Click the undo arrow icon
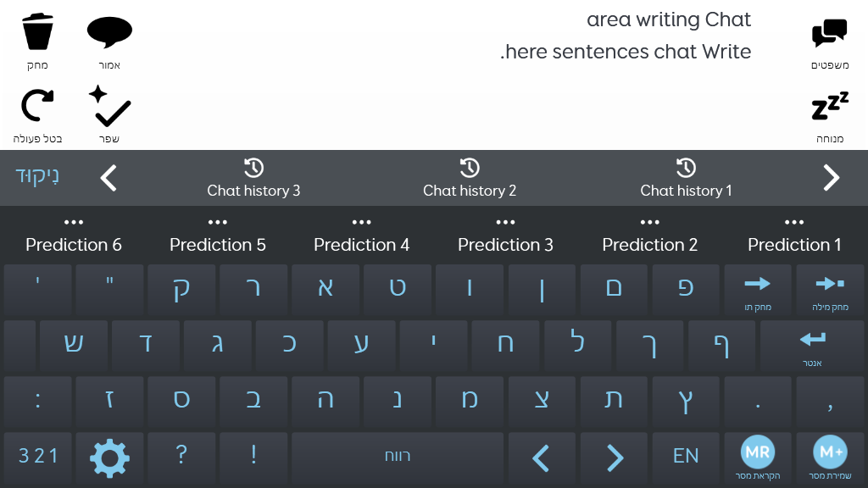This screenshot has width=868, height=488. tap(37, 105)
